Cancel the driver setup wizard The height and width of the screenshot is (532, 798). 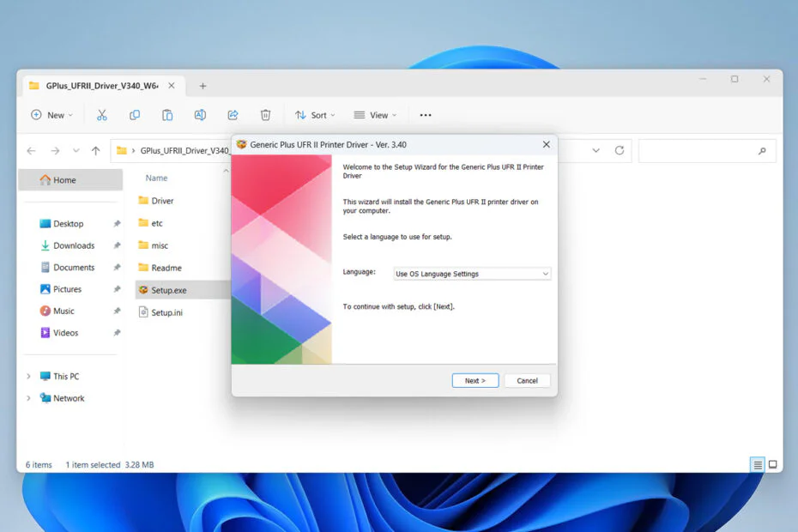point(527,381)
